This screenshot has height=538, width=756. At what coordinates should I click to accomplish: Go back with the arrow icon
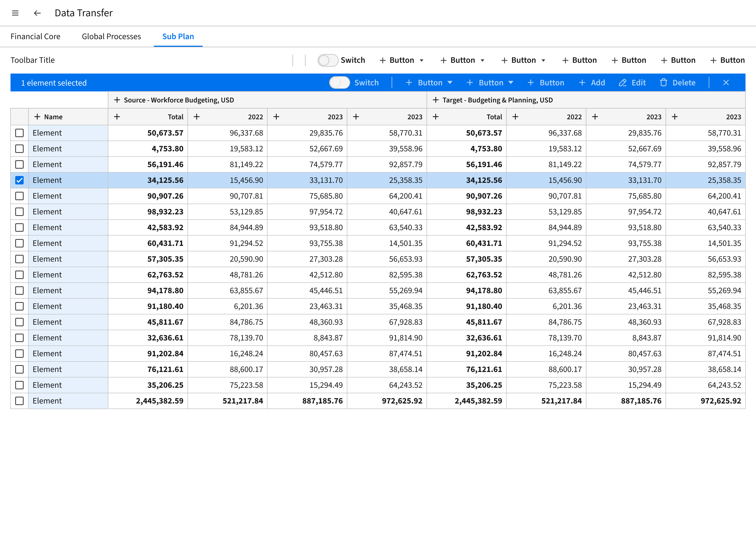pyautogui.click(x=37, y=13)
